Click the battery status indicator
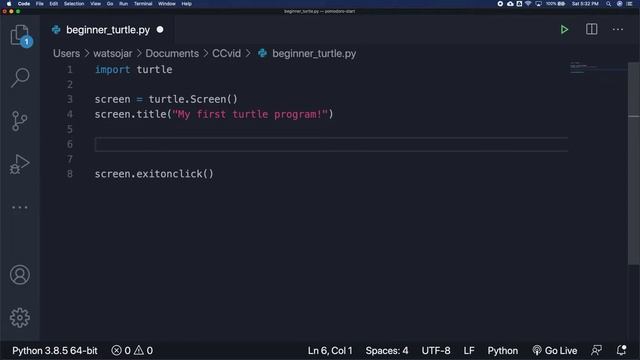640x360 pixels. [556, 4]
